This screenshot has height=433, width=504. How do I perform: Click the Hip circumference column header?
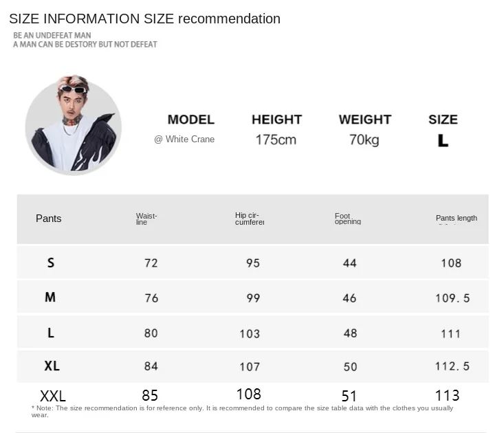[x=250, y=219]
